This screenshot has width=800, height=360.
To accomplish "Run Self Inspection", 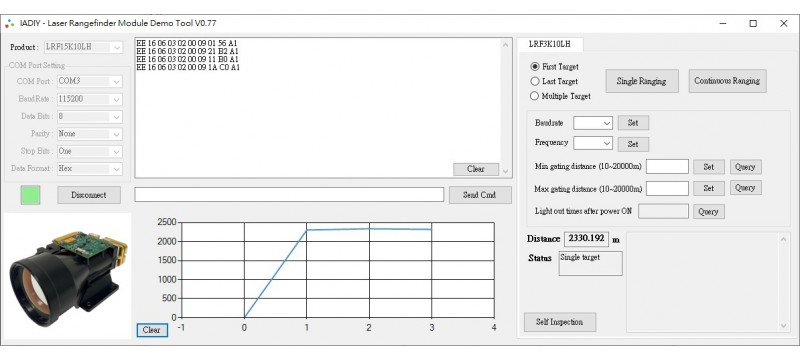I will coord(560,322).
